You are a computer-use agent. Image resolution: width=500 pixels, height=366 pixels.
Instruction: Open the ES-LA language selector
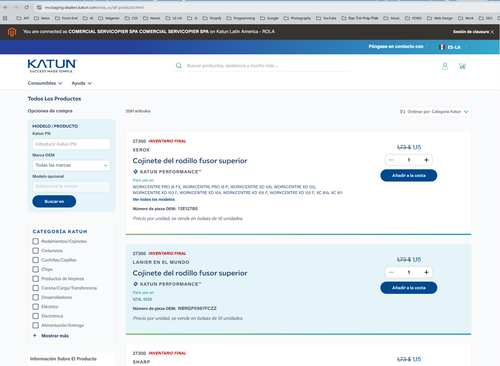click(x=454, y=47)
